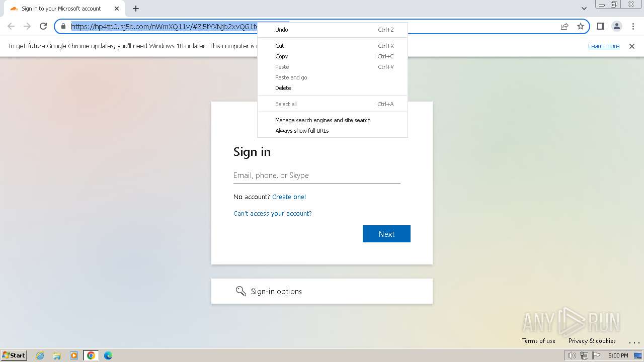Click the Next button
644x362 pixels.
pyautogui.click(x=386, y=234)
